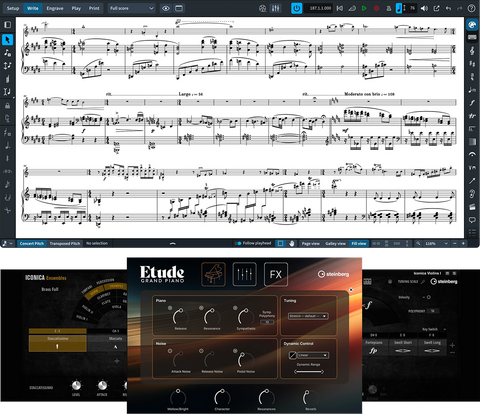This screenshot has width=480, height=414.
Task: Select the hand pan tool
Action: 292,243
